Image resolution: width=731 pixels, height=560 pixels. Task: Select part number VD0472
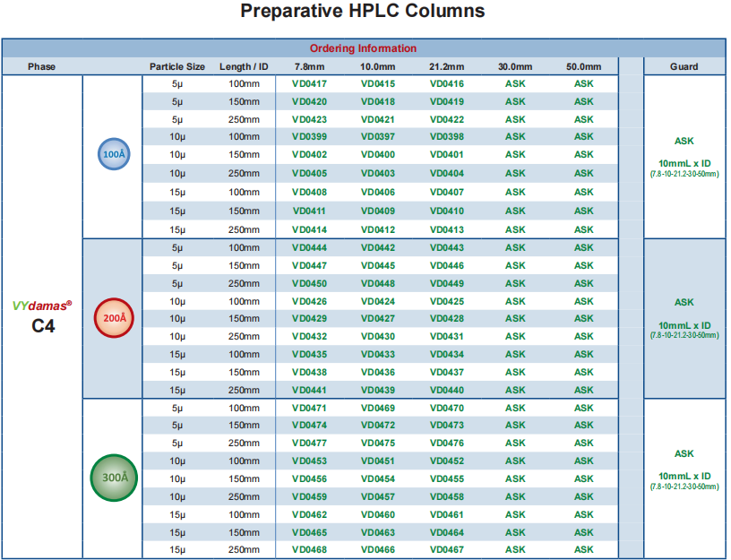pos(378,426)
